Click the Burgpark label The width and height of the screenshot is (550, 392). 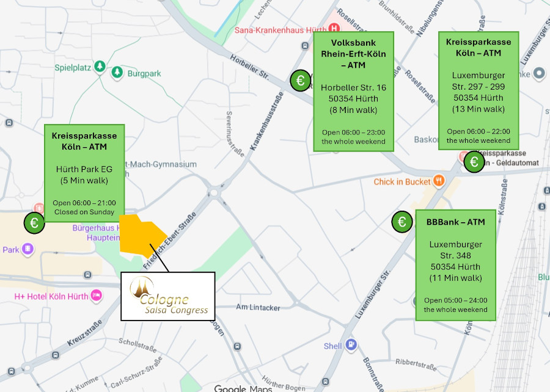pyautogui.click(x=144, y=73)
